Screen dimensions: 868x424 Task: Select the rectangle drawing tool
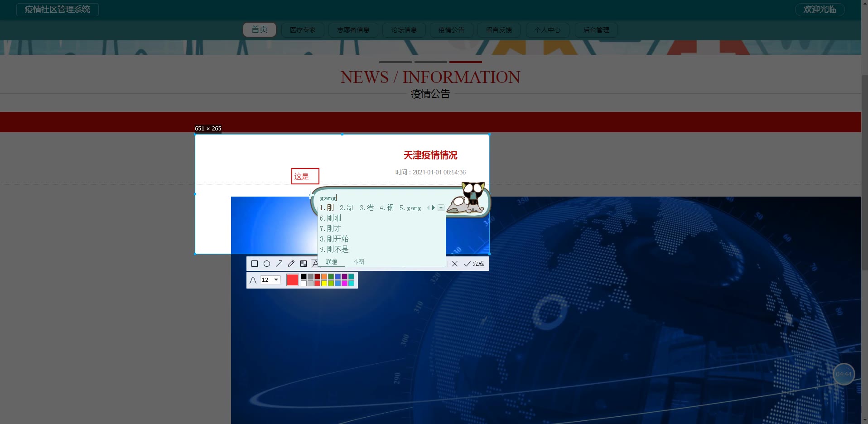click(x=255, y=264)
